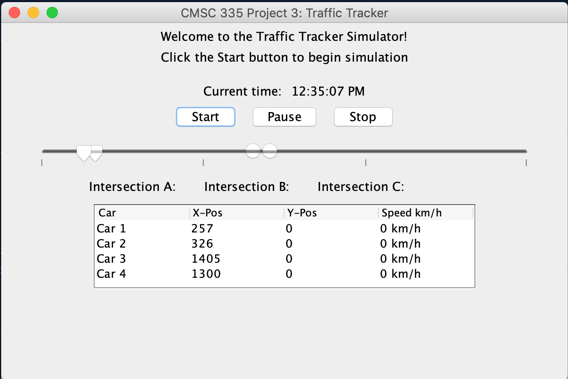Screen dimensions: 568x379
Task: Click the Intersection A label
Action: (x=132, y=187)
